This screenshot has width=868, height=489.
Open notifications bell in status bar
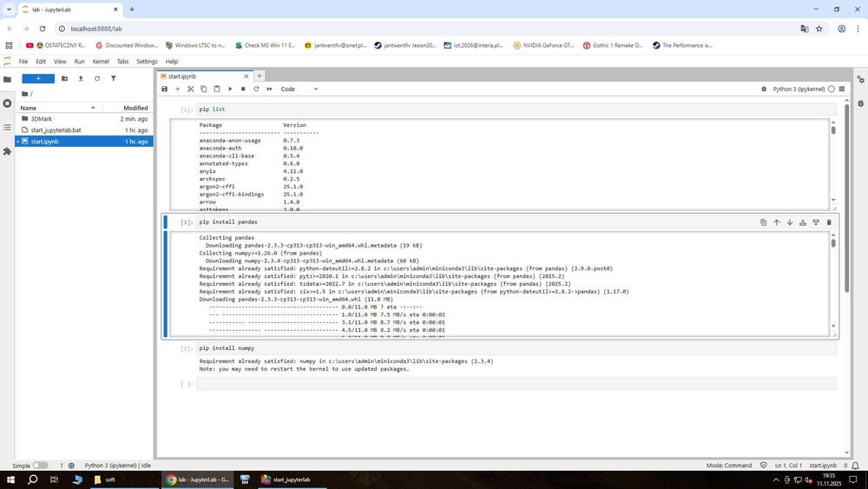[855, 466]
